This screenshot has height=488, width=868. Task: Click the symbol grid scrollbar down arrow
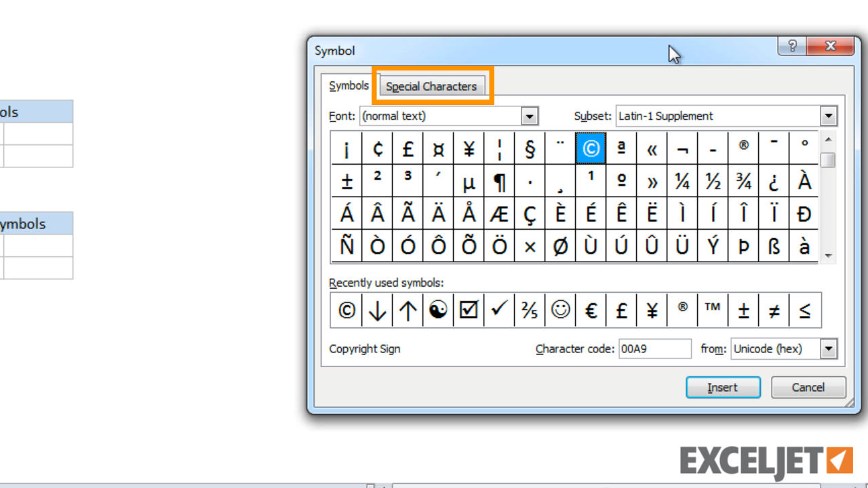pos(828,256)
